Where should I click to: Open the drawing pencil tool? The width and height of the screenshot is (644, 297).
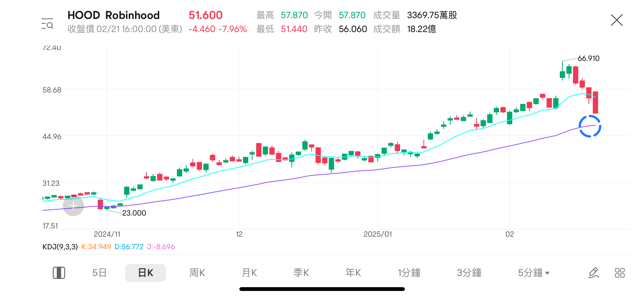(x=593, y=273)
